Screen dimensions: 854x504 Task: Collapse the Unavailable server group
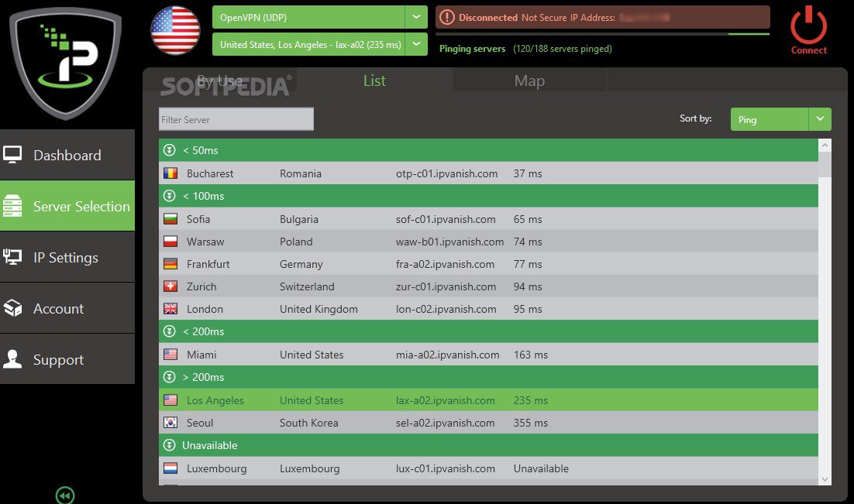coord(170,445)
